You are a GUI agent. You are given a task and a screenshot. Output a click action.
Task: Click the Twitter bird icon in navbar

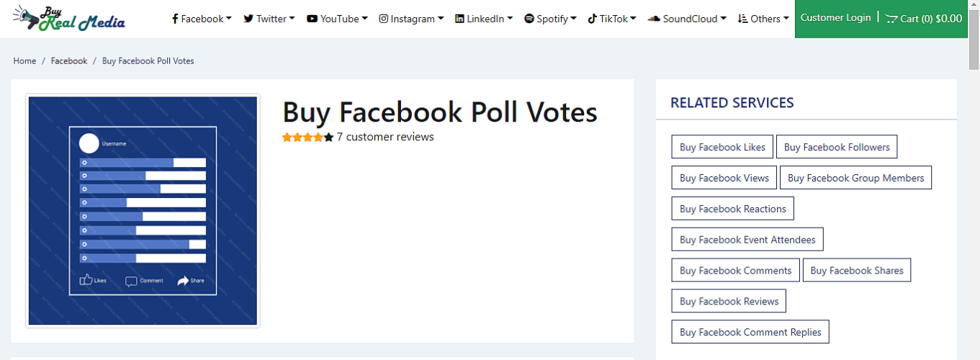248,19
